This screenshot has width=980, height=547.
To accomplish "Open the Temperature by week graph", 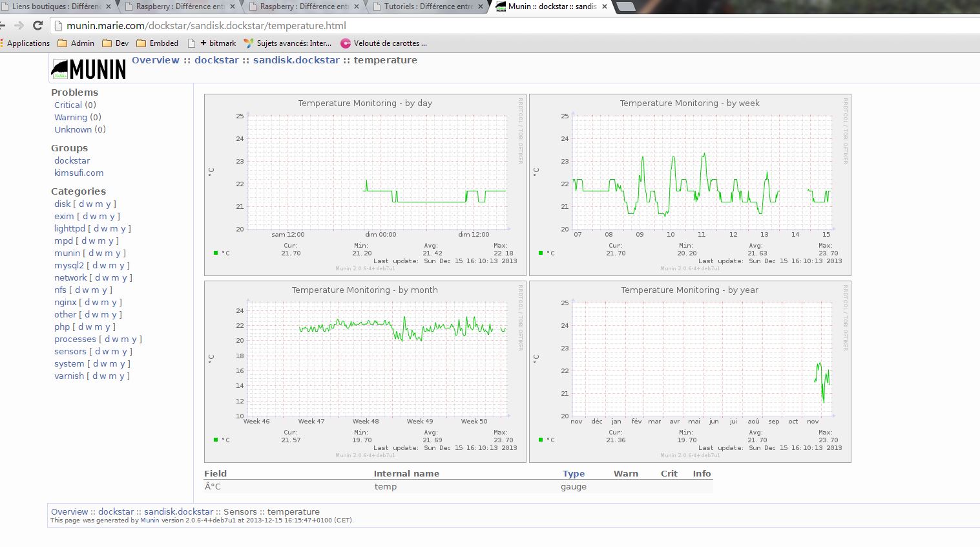I will 689,184.
